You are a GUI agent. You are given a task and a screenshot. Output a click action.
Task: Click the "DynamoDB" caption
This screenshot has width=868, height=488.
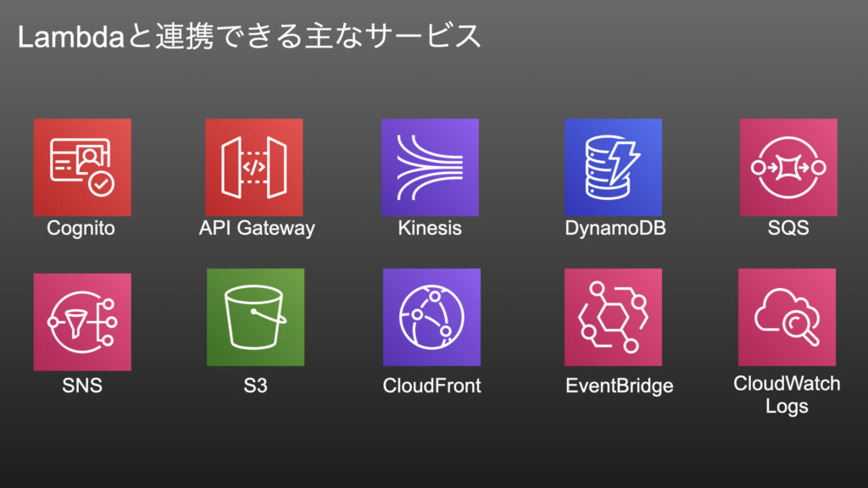coord(615,228)
